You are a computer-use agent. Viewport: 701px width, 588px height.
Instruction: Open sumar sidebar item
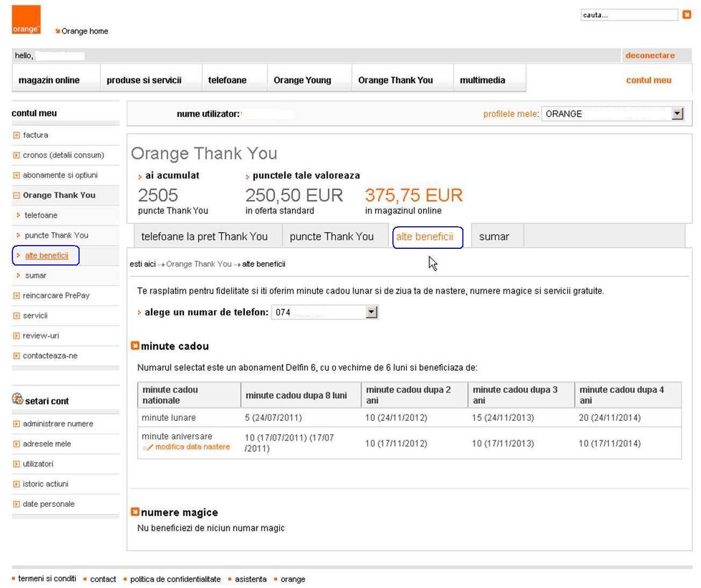click(35, 275)
